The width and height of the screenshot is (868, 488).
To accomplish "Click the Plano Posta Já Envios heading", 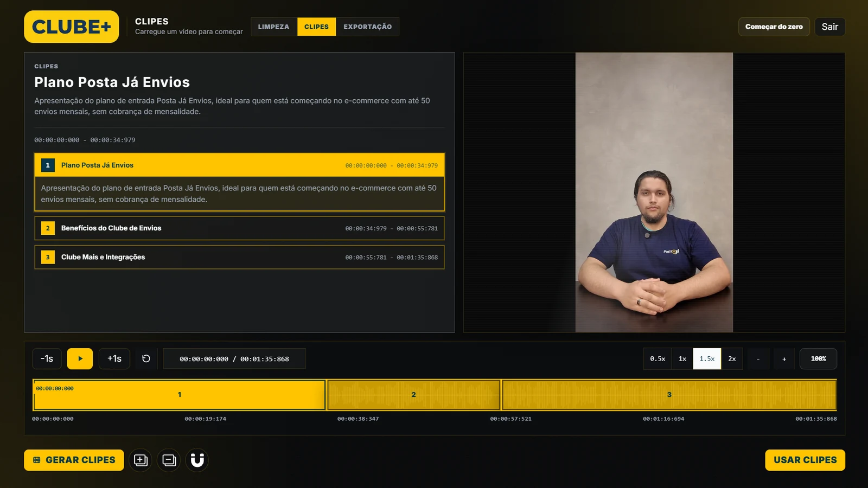I will click(x=112, y=82).
